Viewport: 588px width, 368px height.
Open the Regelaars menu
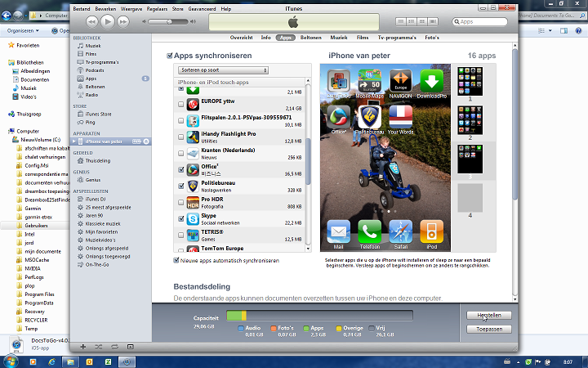[157, 9]
